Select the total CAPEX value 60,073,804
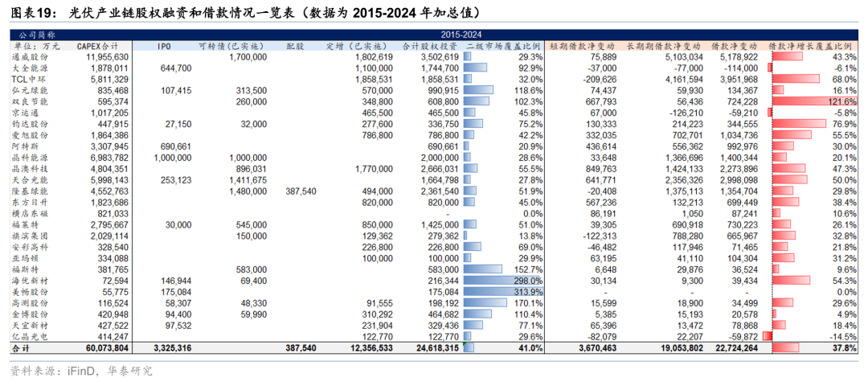 100,347
